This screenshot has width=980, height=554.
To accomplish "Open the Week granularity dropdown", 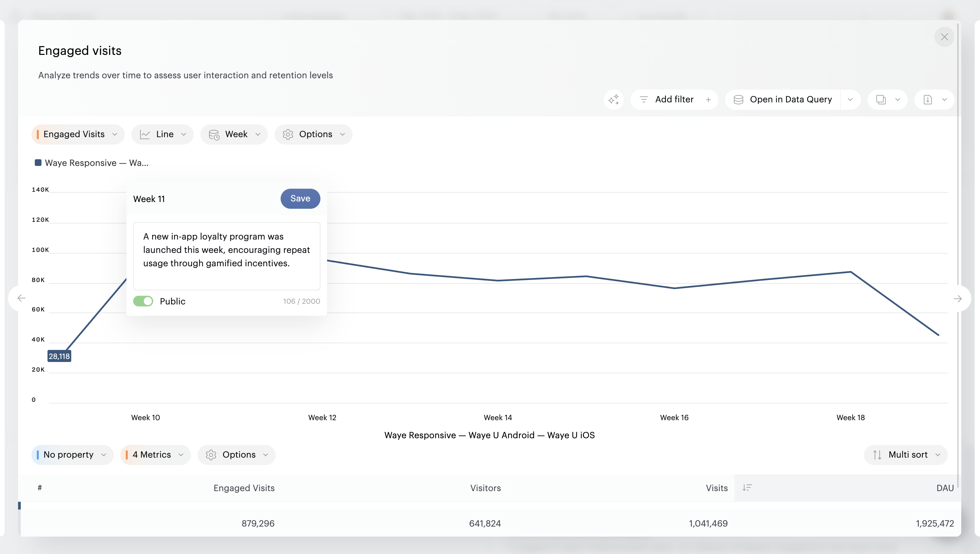I will click(x=234, y=134).
